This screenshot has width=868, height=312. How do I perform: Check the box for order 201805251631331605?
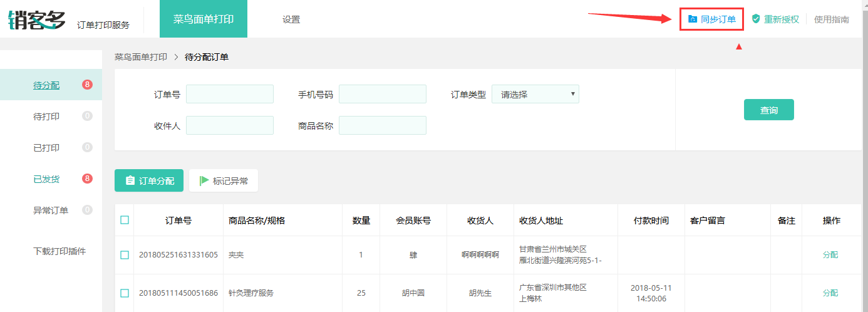pyautogui.click(x=125, y=255)
